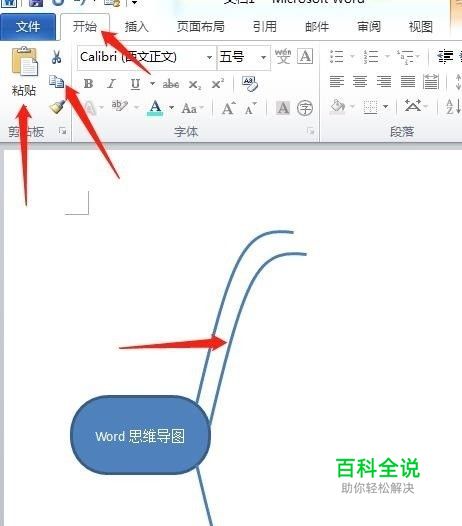Open Change Case Aa dropdown
Screen dimensions: 462x526
192,108
